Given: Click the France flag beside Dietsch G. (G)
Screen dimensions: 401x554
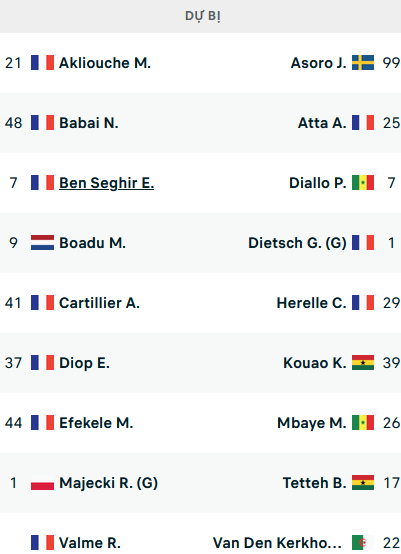Looking at the screenshot, I should coord(363,243).
